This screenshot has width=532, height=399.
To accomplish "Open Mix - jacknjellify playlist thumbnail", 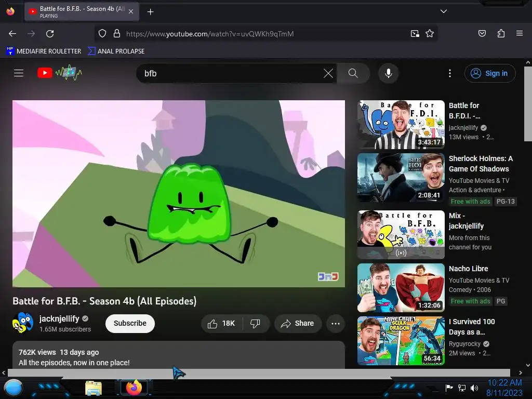I will point(401,234).
